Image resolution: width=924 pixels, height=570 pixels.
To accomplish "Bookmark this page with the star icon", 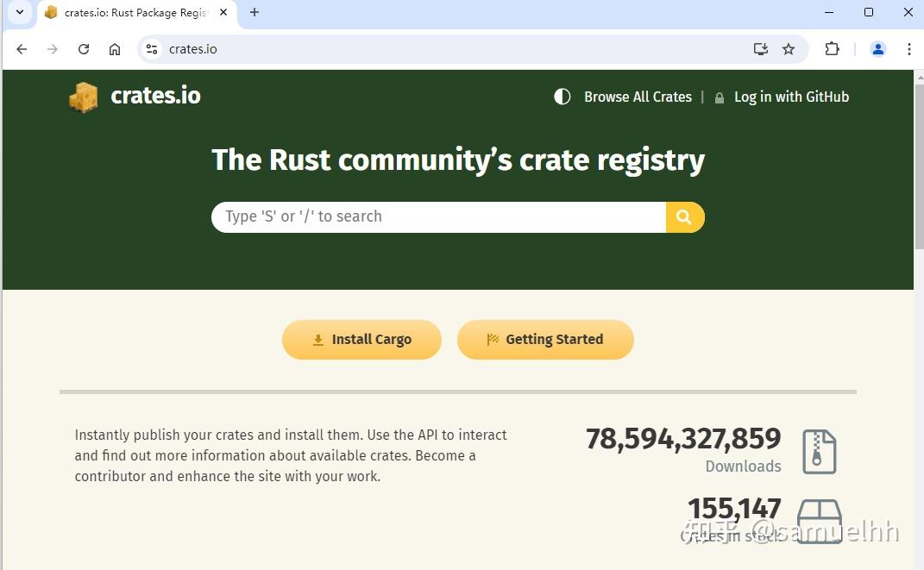I will 789,49.
